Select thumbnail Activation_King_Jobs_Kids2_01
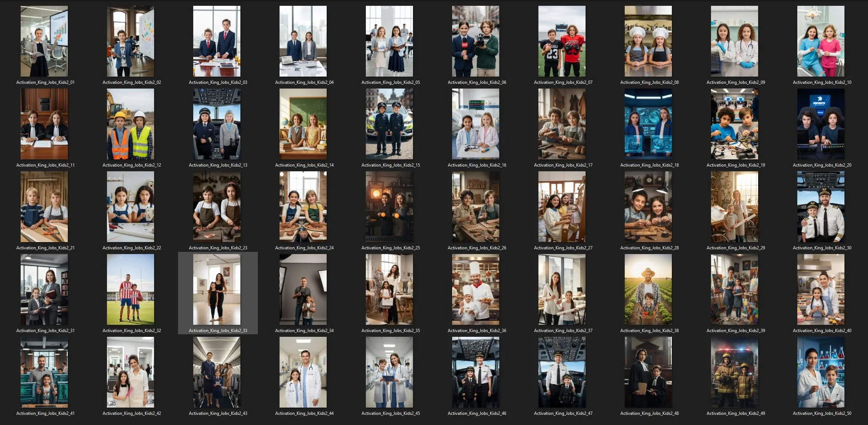This screenshot has width=868, height=425. (x=44, y=41)
